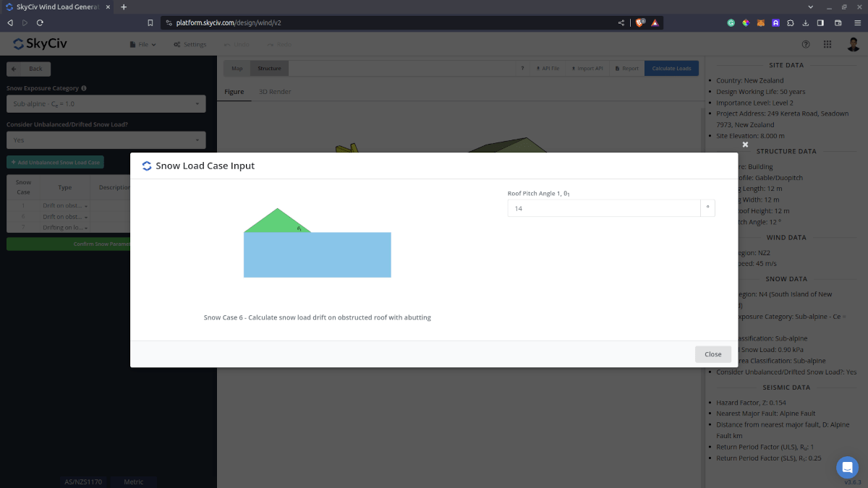The height and width of the screenshot is (488, 868).
Task: Click Add Unbalanced Snow Load Case
Action: [55, 162]
